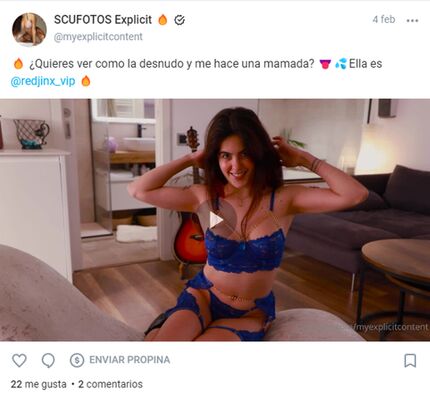Click the verified checkmark badge
430x400 pixels.
(x=180, y=20)
